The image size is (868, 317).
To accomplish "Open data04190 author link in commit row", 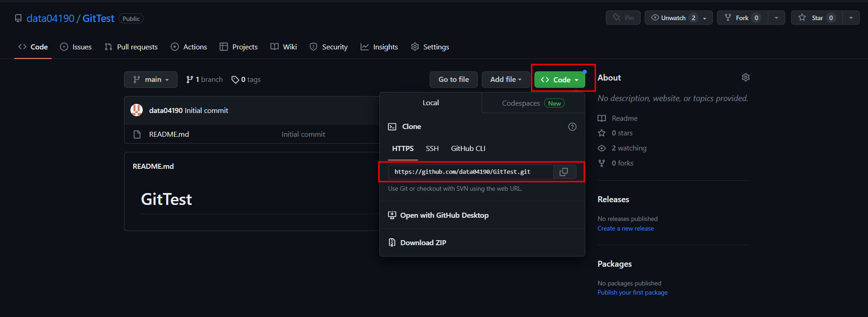I will [166, 110].
